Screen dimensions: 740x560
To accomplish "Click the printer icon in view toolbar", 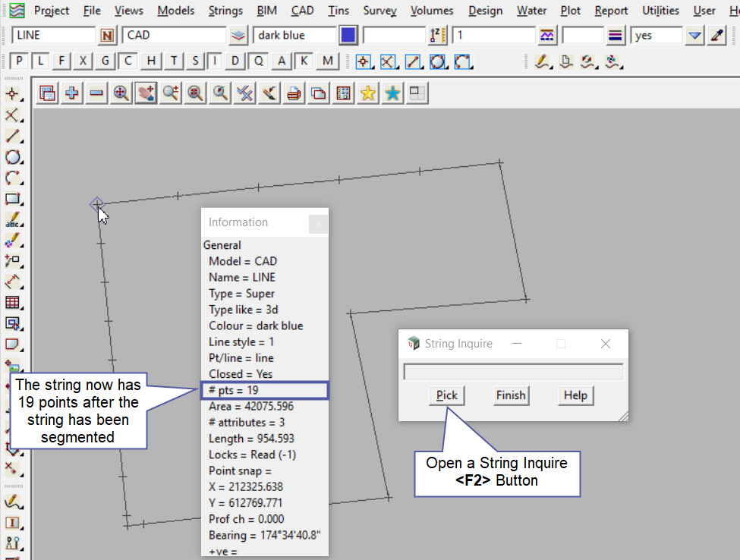I will [294, 93].
